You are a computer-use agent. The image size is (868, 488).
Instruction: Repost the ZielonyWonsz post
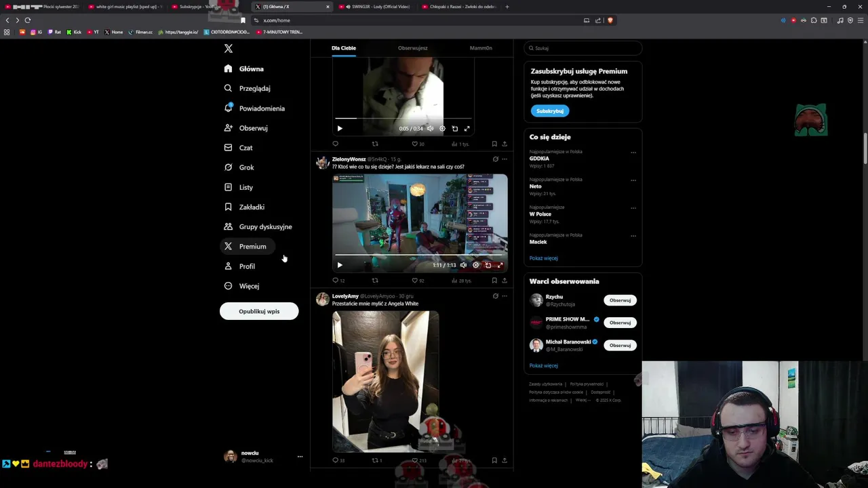click(375, 281)
